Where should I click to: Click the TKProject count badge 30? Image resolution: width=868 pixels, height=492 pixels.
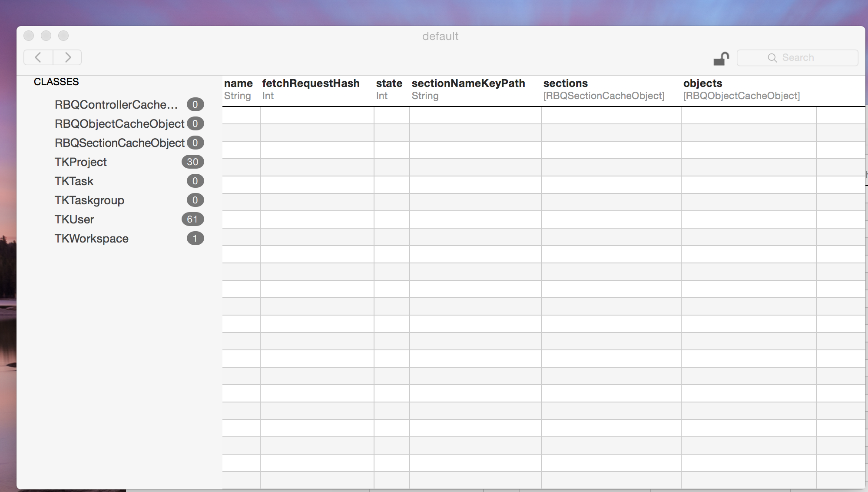click(x=192, y=162)
